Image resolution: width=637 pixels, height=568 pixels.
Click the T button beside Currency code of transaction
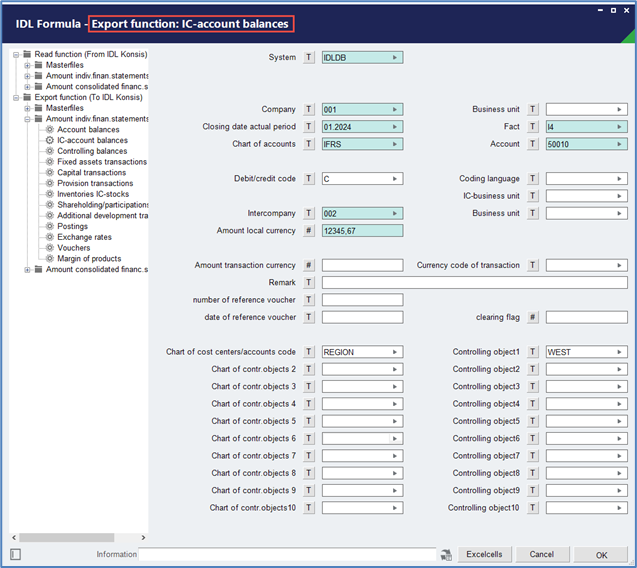(533, 265)
